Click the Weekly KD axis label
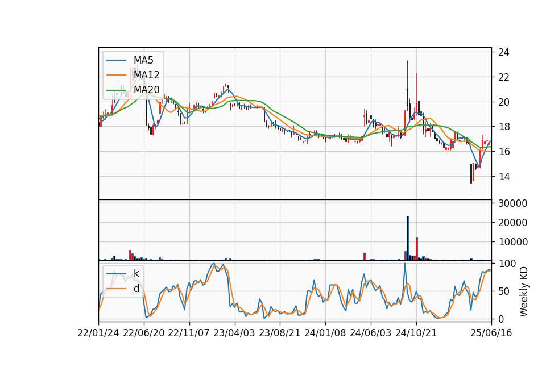Viewport: 546px width, 392px height. (x=523, y=291)
